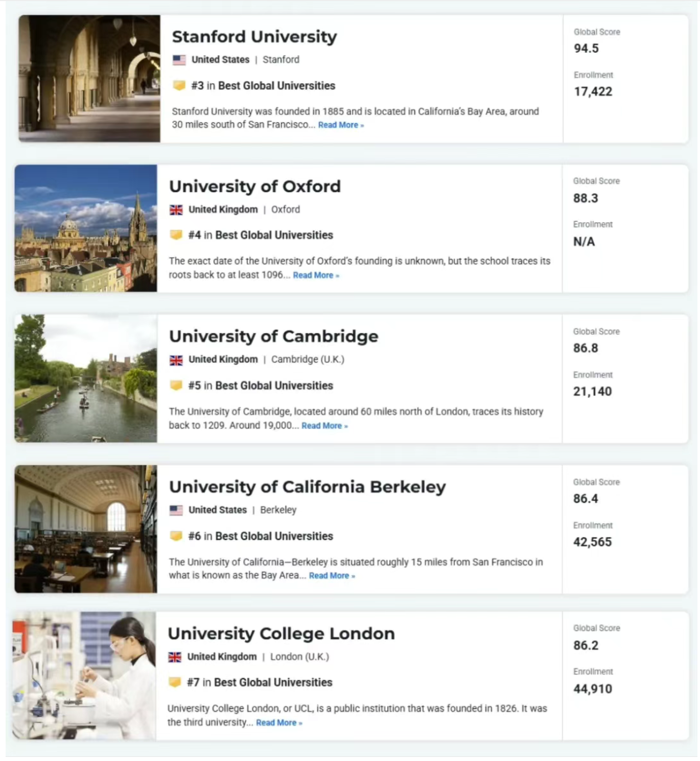This screenshot has height=761, width=700.
Task: Open University of Oxford title link
Action: [255, 186]
